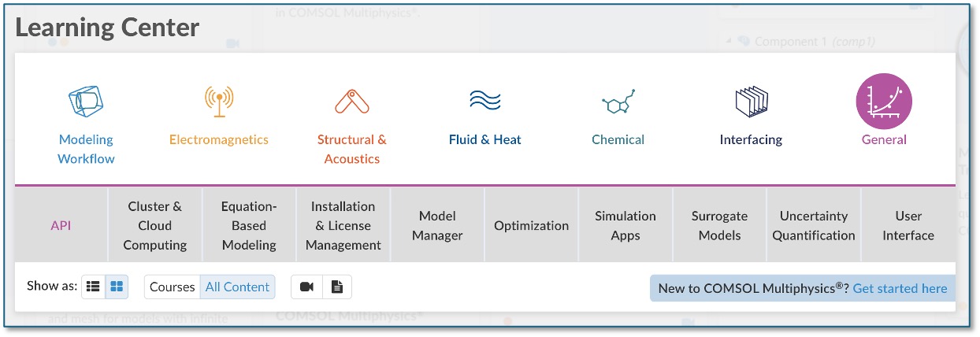Click the Modeling Workflow cube icon
The image size is (980, 337).
(86, 101)
